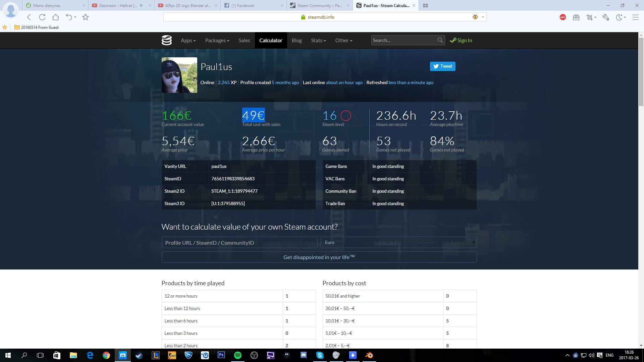
Task: Open the 20160514 From Guest bookmark folder
Action: [37, 27]
